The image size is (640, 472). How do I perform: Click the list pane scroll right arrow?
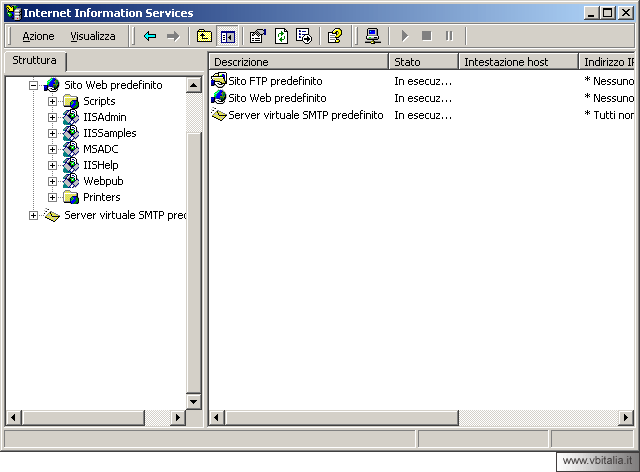[626, 417]
